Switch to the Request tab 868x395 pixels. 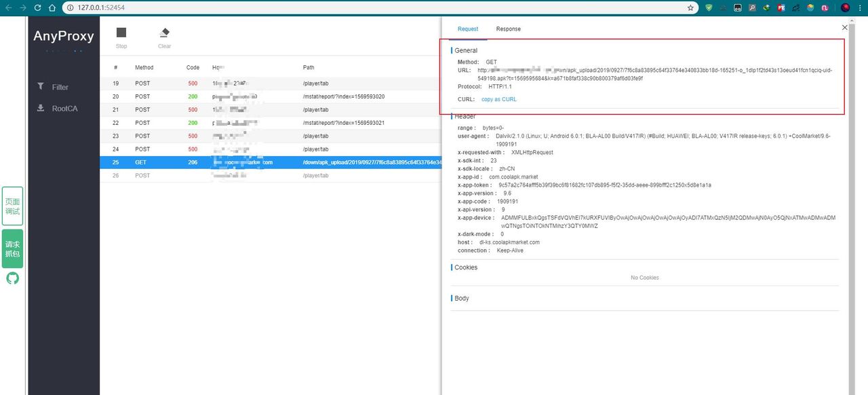468,29
